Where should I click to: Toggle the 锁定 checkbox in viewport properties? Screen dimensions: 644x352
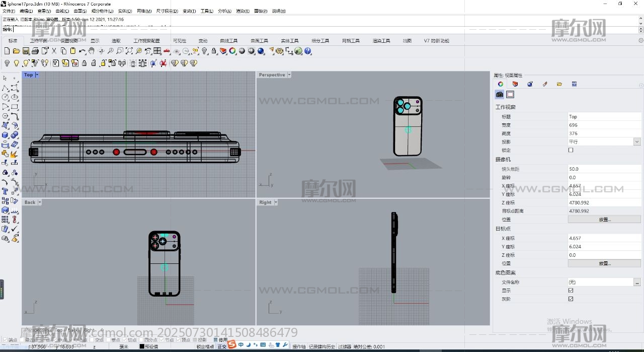pyautogui.click(x=571, y=150)
